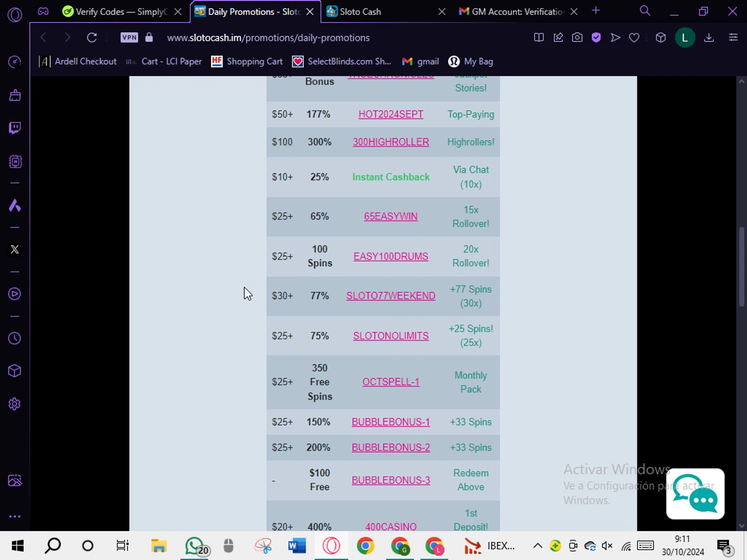Click OCTSPELL-1 coupon code link
The height and width of the screenshot is (560, 747).
click(x=391, y=382)
